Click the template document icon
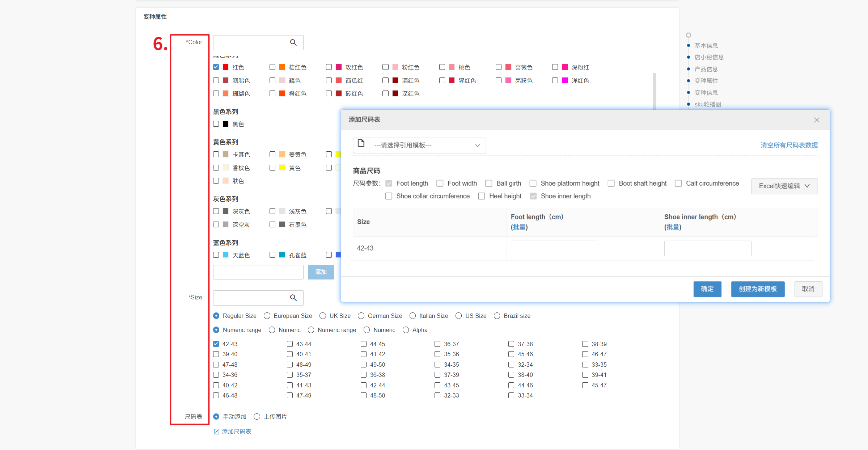This screenshot has height=450, width=868. (361, 144)
